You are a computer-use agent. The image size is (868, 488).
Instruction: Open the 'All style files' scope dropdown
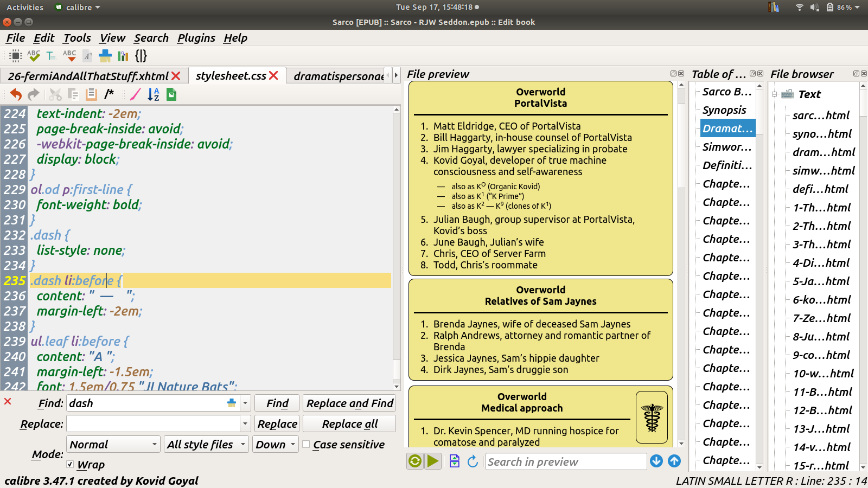(206, 444)
